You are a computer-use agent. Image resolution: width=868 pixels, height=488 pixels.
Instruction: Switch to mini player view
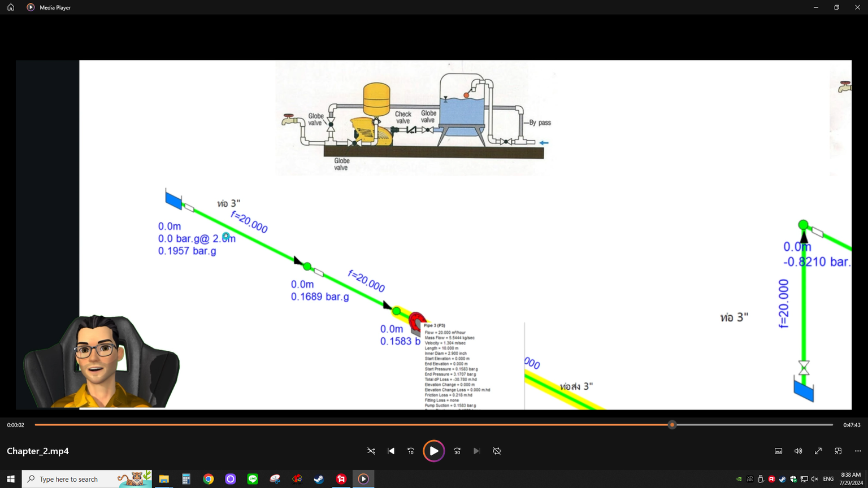click(x=838, y=451)
